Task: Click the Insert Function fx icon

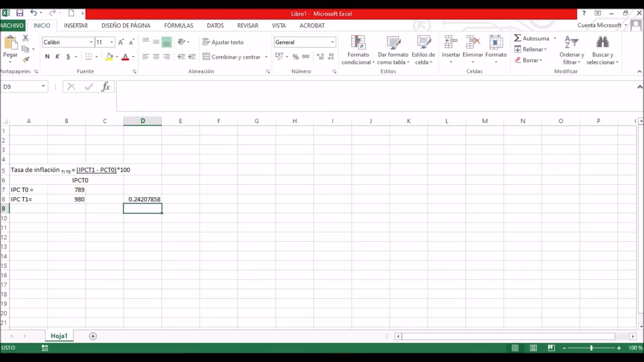Action: [x=106, y=87]
